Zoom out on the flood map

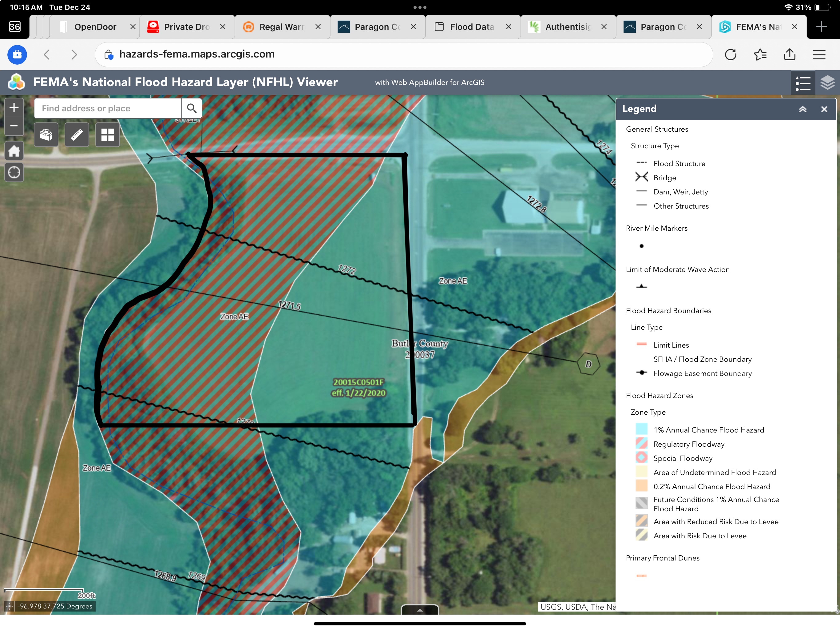(x=14, y=126)
